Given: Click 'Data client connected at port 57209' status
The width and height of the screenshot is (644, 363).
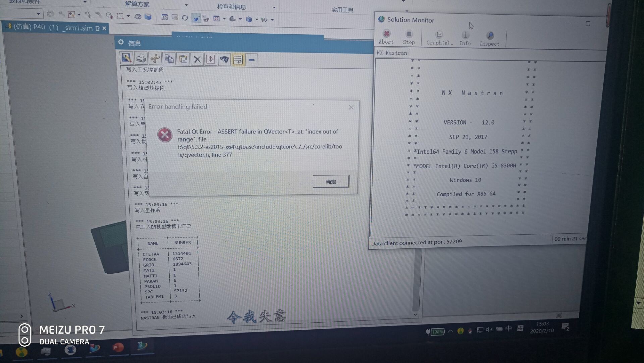Looking at the screenshot, I should point(416,242).
